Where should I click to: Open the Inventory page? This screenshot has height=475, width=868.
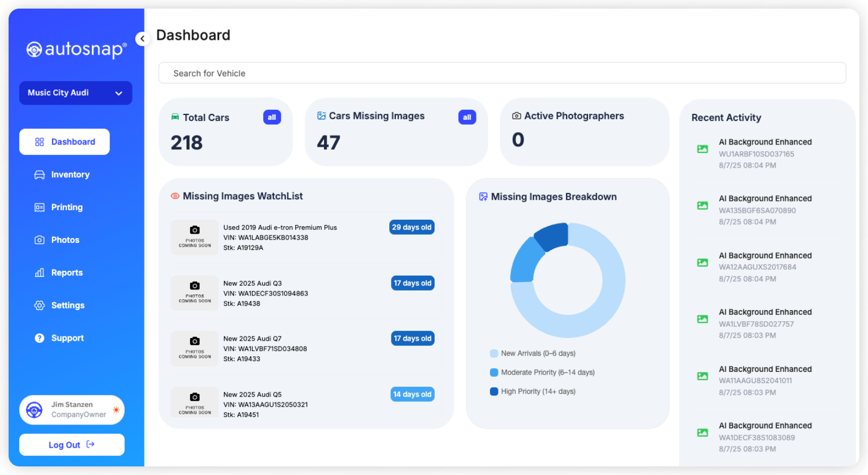pos(70,175)
